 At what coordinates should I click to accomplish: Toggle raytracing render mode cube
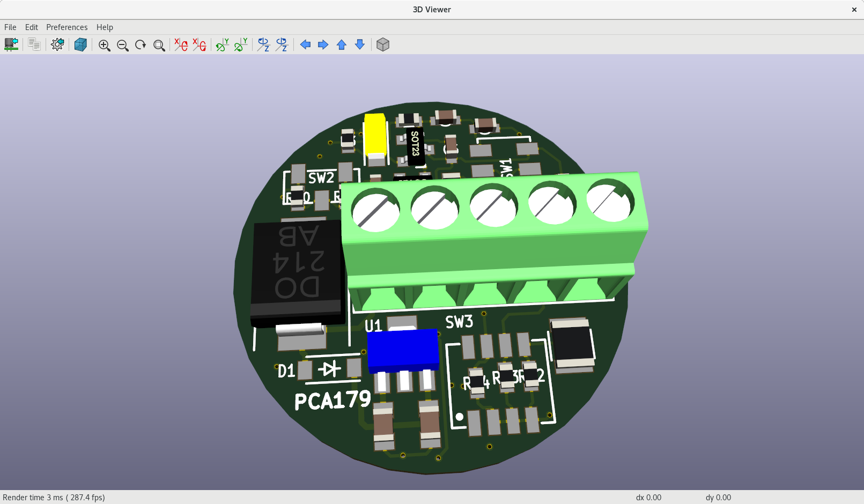point(80,45)
